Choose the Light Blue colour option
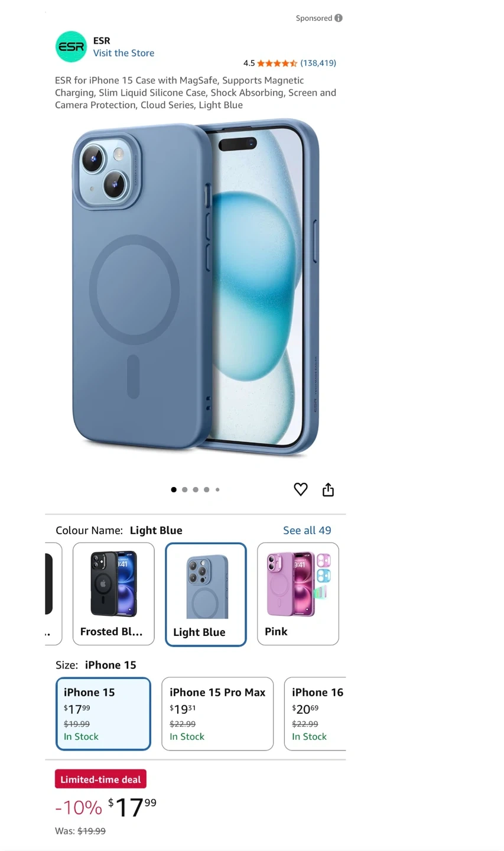 [206, 594]
